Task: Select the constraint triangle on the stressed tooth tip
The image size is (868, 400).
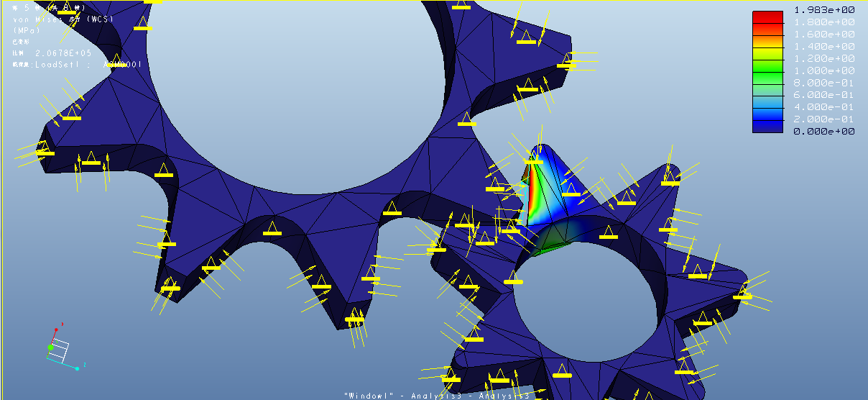Action: tap(532, 156)
